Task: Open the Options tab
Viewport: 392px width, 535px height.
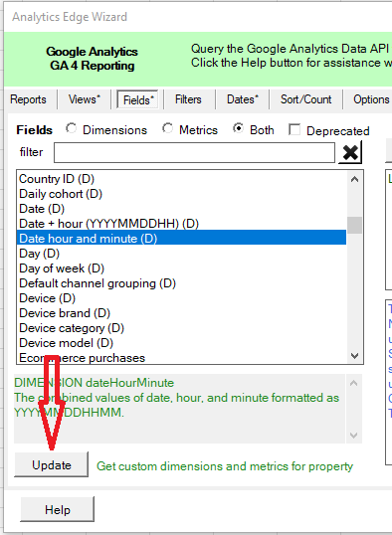Action: pos(371,99)
